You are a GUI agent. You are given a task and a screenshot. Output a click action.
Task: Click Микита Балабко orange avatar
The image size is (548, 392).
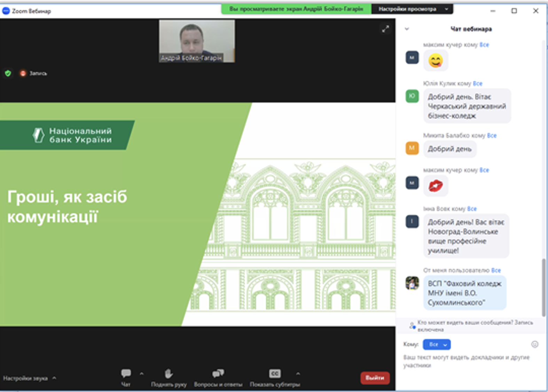point(412,148)
